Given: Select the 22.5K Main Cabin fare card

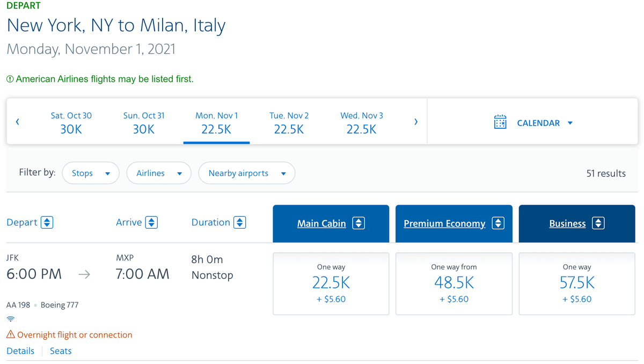Looking at the screenshot, I should tap(331, 283).
